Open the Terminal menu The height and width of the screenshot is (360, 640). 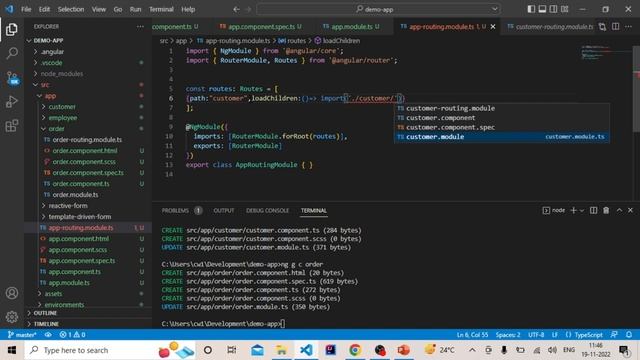[x=161, y=9]
